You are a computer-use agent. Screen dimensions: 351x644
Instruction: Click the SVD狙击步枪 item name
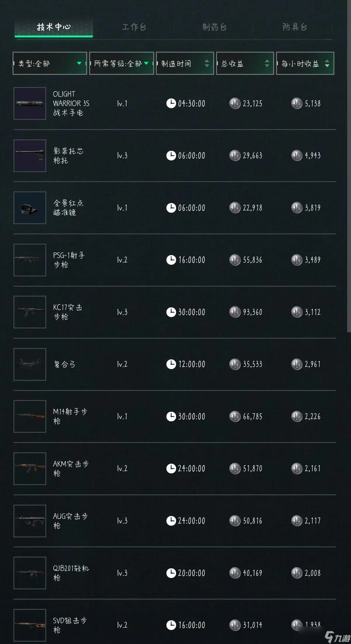pyautogui.click(x=70, y=625)
